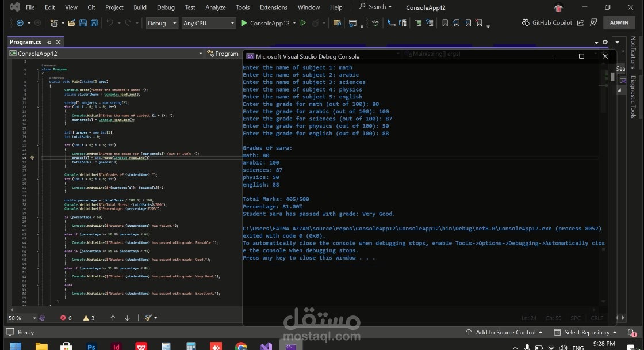Image resolution: width=644 pixels, height=350 pixels.
Task: Collapse the Main method code fold
Action: pyautogui.click(x=38, y=81)
